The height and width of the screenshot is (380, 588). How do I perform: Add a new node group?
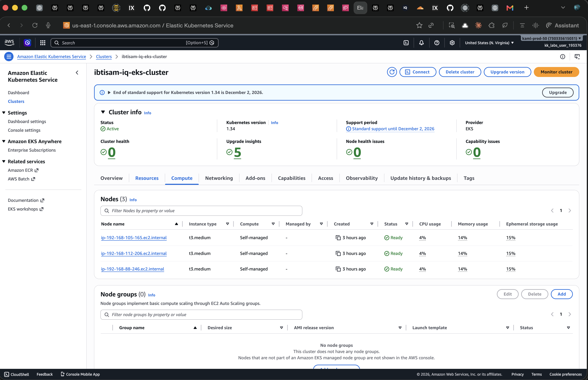(561, 294)
